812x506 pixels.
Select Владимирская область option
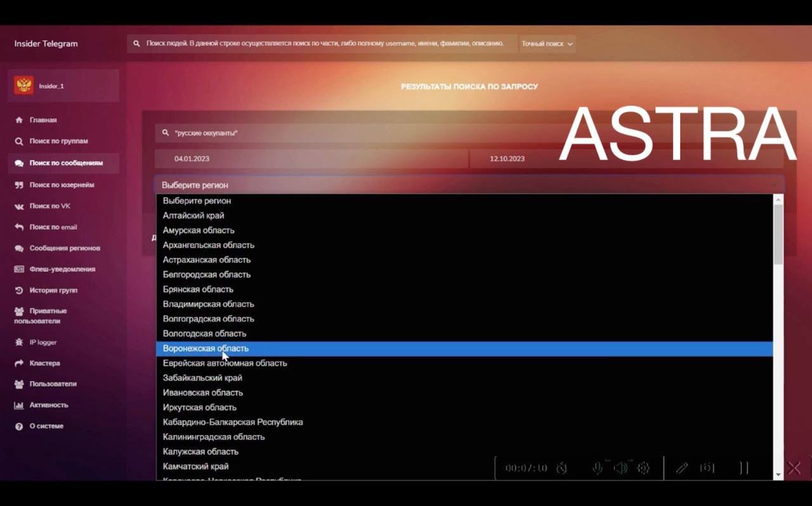click(464, 304)
